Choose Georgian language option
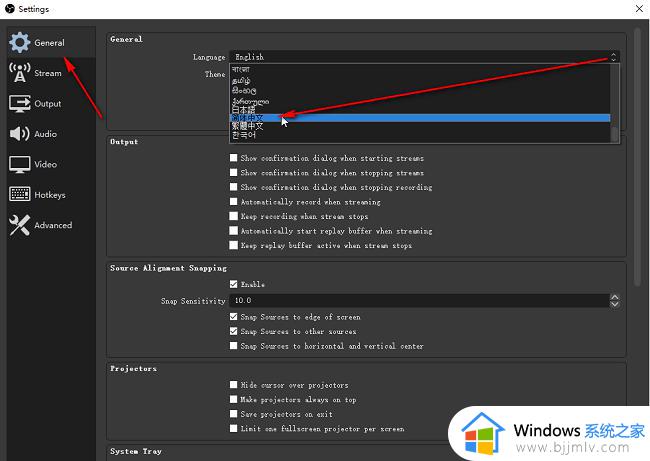Screen dimensions: 650x461 point(420,101)
